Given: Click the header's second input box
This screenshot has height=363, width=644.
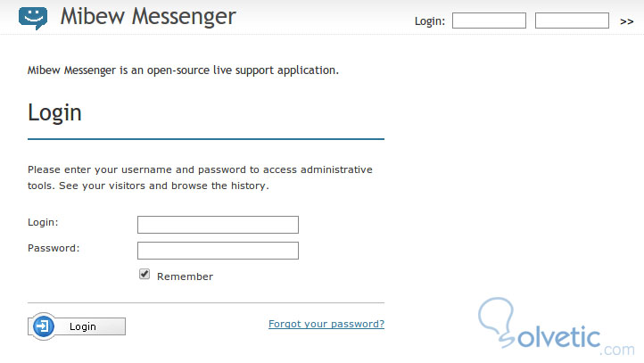Looking at the screenshot, I should point(572,21).
